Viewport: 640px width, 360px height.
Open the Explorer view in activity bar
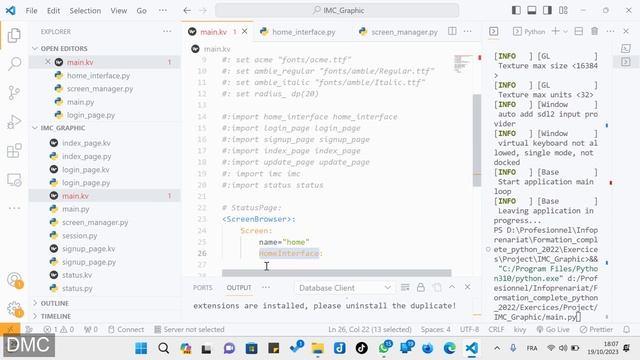pos(14,36)
